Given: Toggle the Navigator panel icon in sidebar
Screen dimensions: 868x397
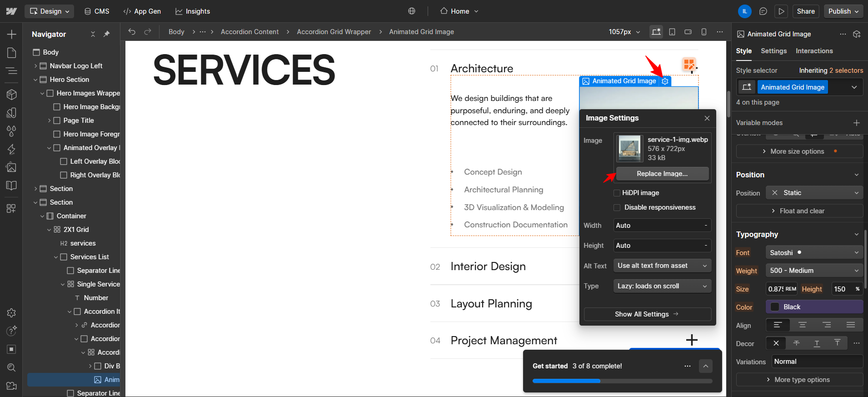Looking at the screenshot, I should click(x=12, y=70).
